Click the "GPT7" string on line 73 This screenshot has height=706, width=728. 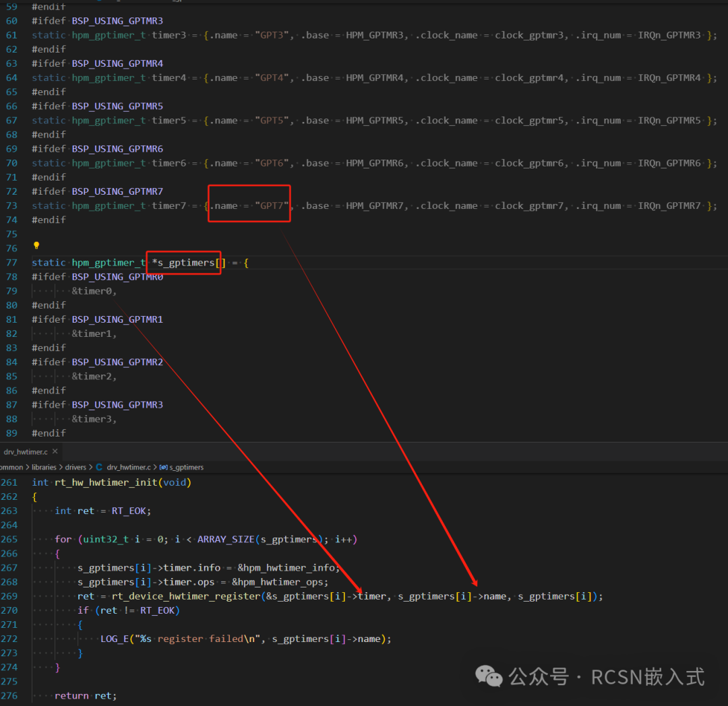[274, 206]
